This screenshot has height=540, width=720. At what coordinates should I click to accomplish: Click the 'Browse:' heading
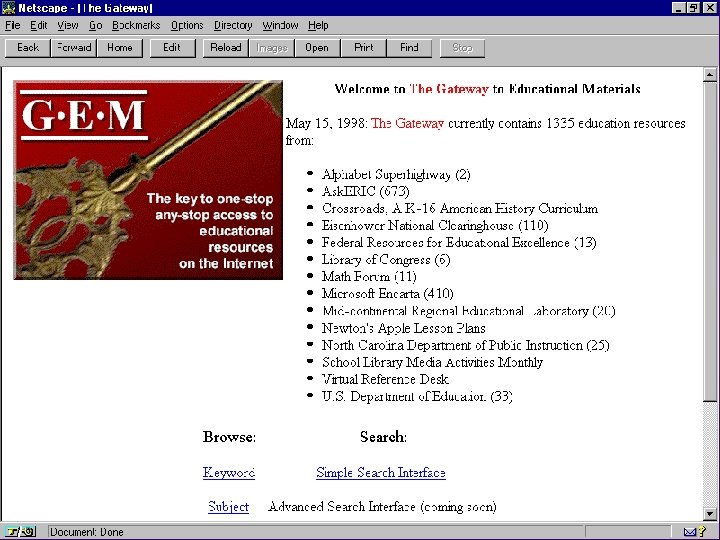coord(229,437)
